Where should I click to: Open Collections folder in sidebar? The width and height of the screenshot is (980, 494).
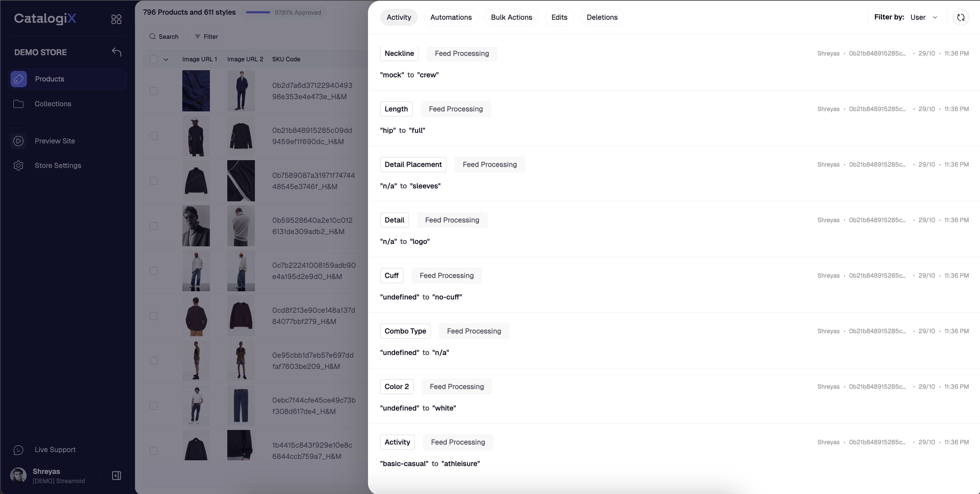point(52,104)
